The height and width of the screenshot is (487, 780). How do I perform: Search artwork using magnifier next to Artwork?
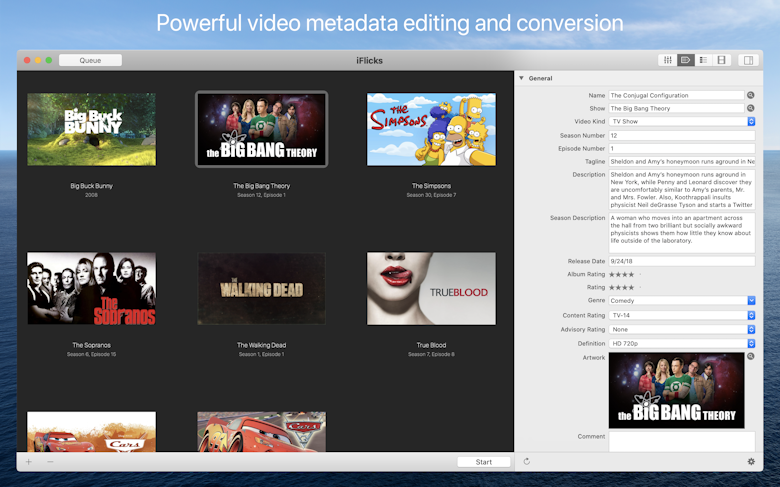click(x=751, y=356)
